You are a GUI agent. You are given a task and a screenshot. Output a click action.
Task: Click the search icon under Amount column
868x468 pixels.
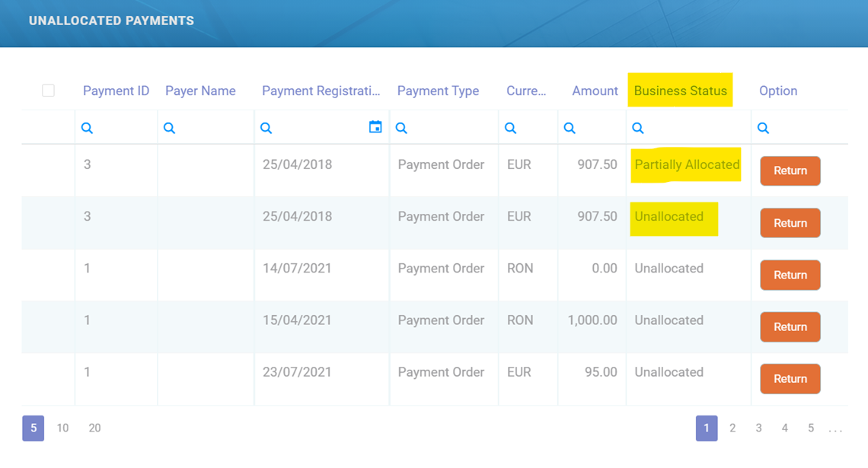coord(569,128)
